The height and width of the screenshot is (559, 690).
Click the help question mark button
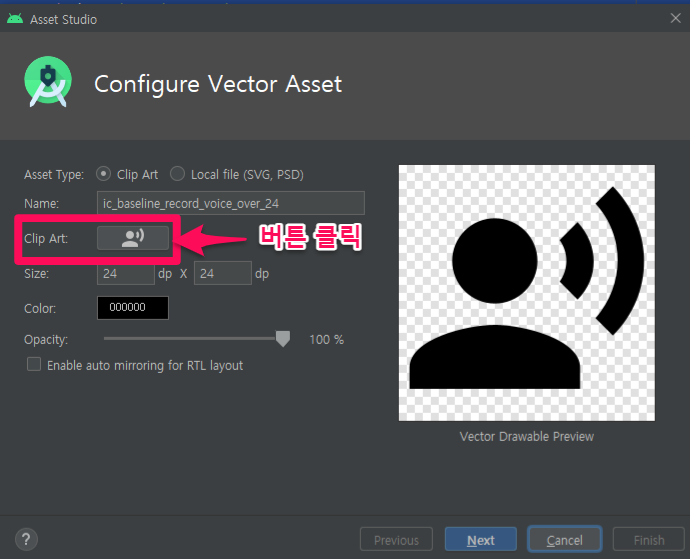[26, 539]
